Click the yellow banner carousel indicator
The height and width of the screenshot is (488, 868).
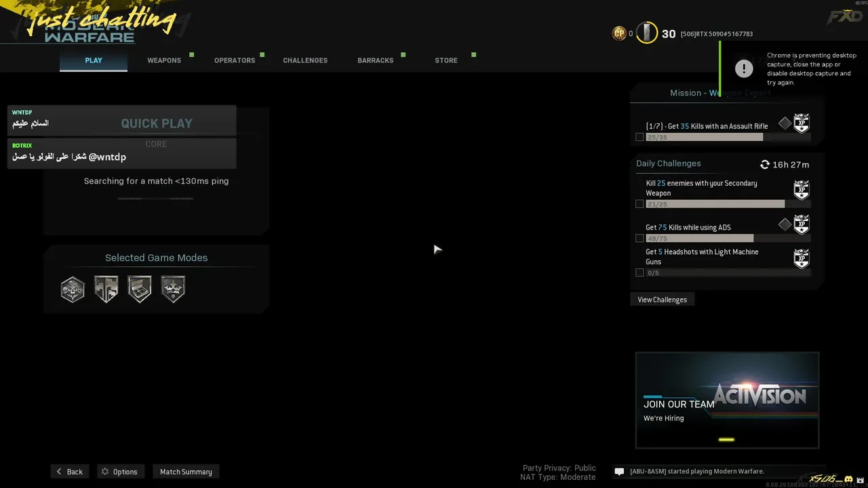[726, 439]
